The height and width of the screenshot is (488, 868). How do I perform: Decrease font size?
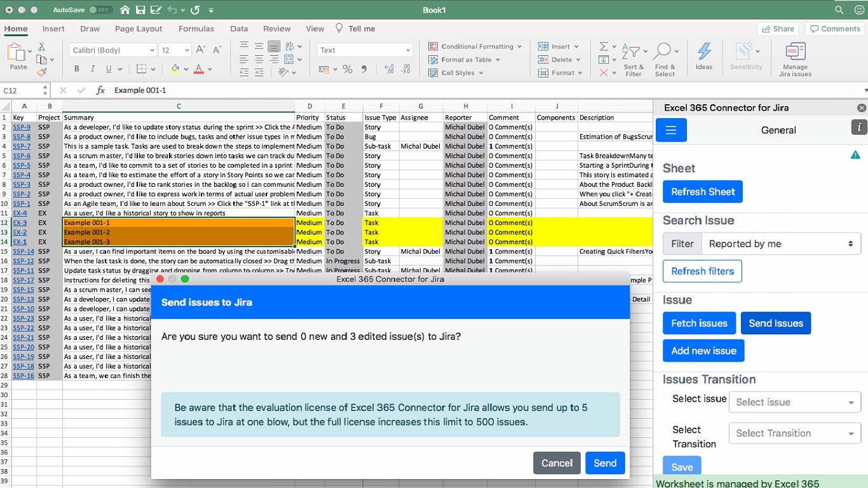tap(218, 50)
